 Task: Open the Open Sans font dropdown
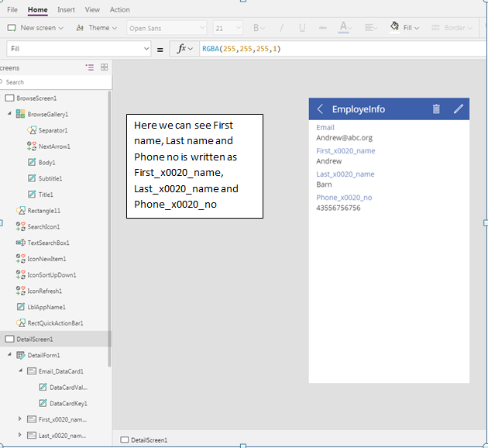point(166,28)
